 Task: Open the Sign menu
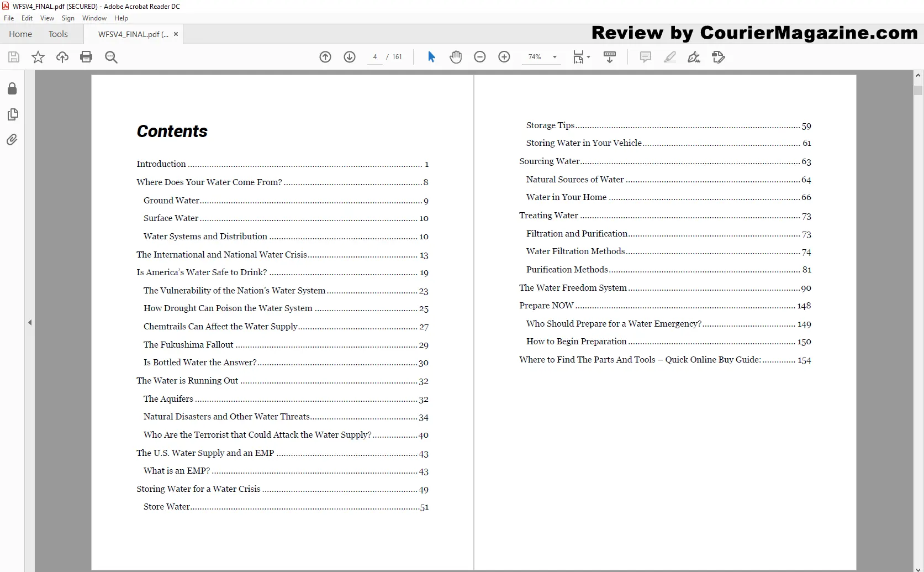pyautogui.click(x=68, y=18)
